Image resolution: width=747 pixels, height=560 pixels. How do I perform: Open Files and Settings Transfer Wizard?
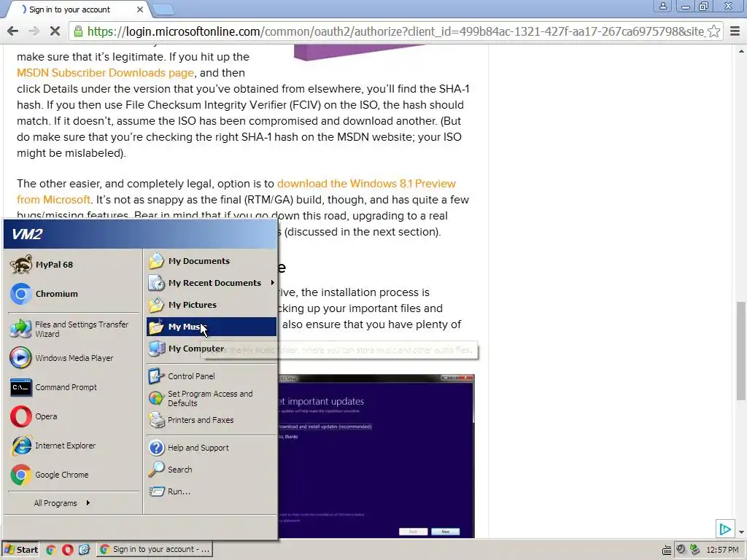[74, 329]
